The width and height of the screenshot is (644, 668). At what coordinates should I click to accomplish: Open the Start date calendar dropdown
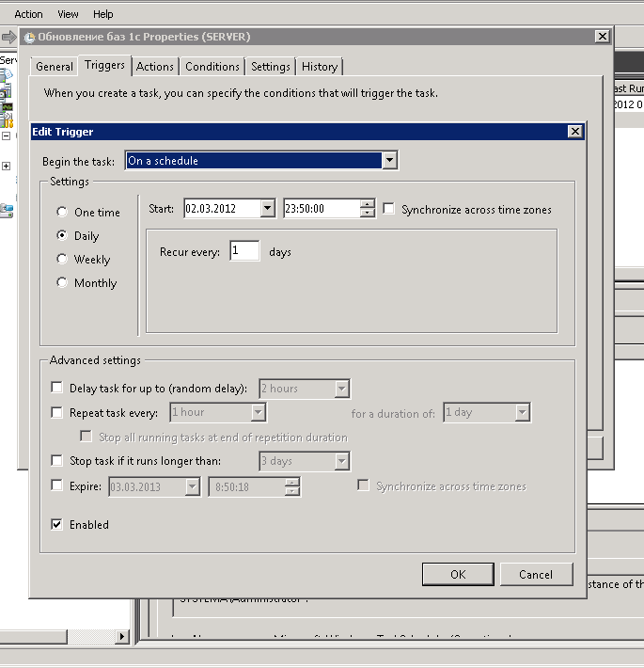pos(267,208)
